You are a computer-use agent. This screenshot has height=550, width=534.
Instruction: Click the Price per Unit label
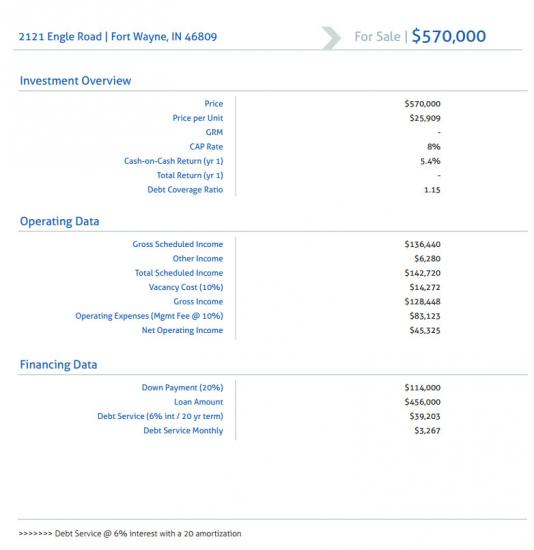[x=198, y=118]
